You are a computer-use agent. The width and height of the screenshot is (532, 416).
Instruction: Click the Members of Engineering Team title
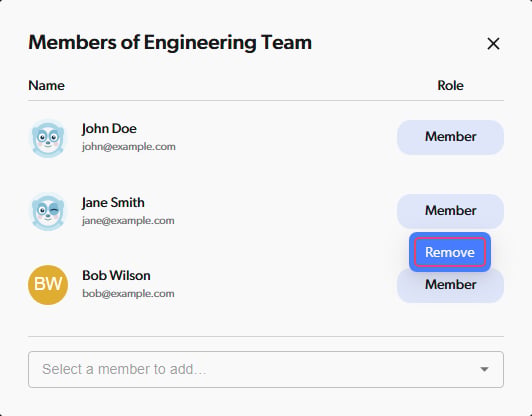click(170, 43)
